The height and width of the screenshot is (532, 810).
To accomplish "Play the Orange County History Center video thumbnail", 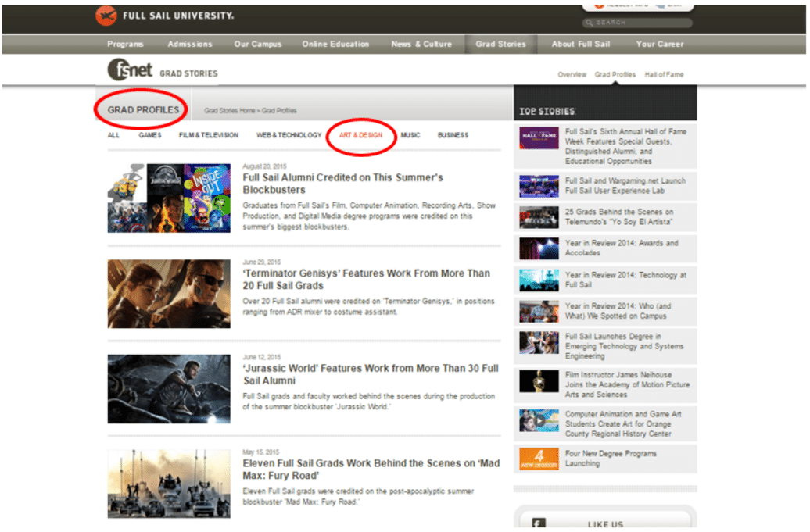I will point(539,420).
